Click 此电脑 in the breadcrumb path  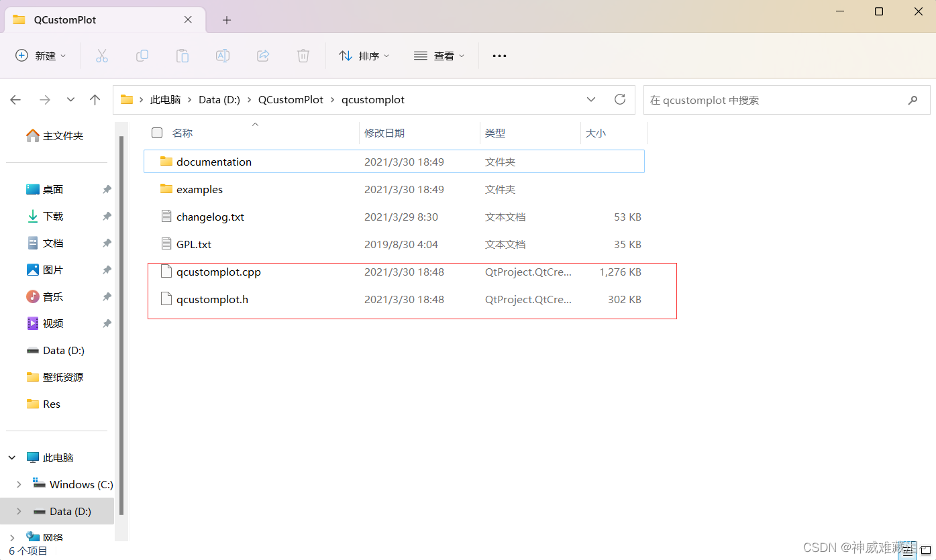coord(166,99)
